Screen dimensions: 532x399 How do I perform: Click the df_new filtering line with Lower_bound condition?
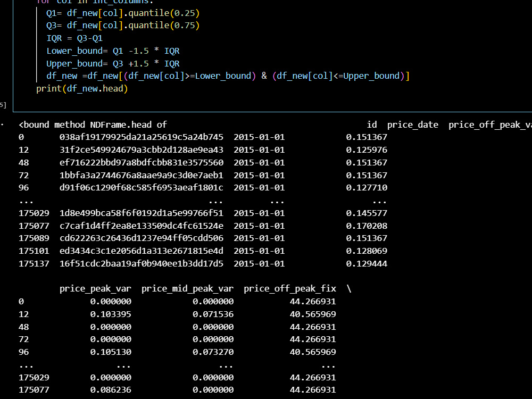click(x=228, y=76)
